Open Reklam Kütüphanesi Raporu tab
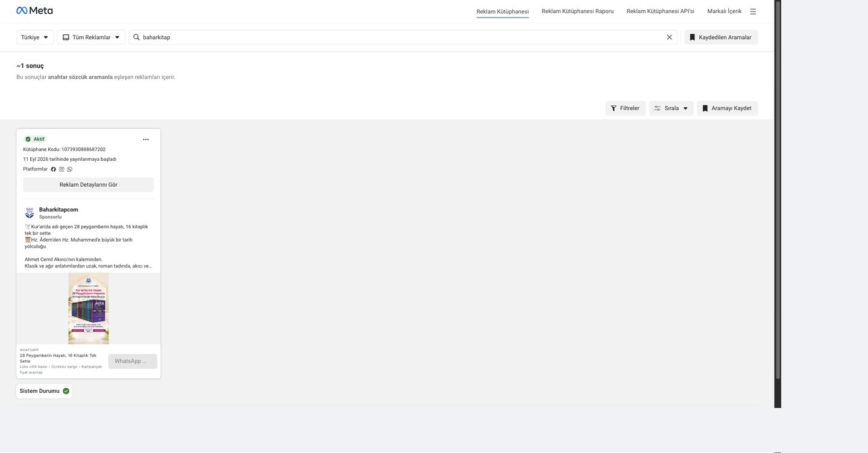The image size is (868, 453). (x=577, y=11)
